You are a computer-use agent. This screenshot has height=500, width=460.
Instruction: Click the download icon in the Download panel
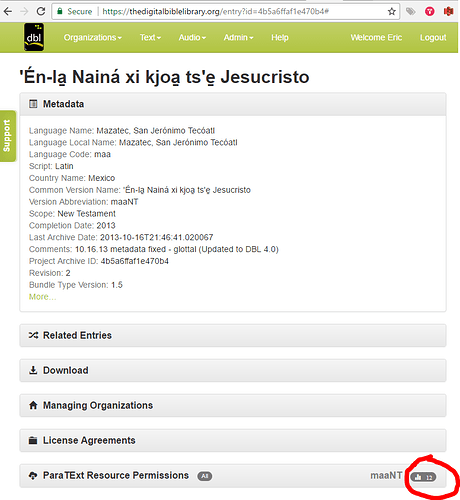click(x=33, y=370)
